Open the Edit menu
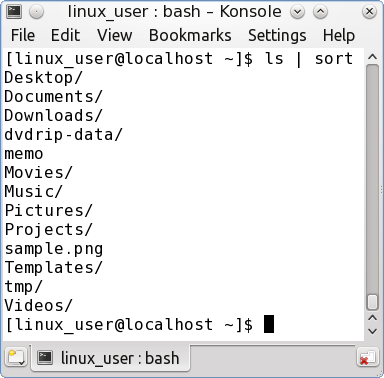 [x=65, y=35]
